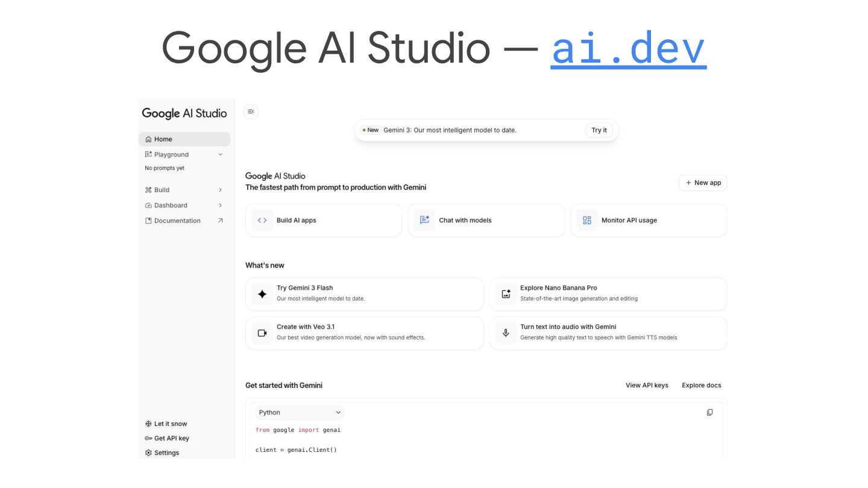Open the View API keys link
Image resolution: width=868 pixels, height=488 pixels.
point(647,386)
